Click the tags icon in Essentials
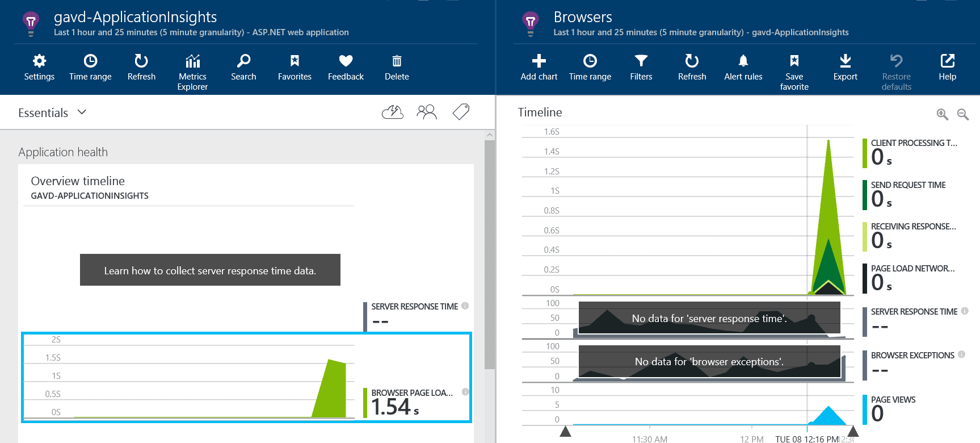 click(461, 112)
